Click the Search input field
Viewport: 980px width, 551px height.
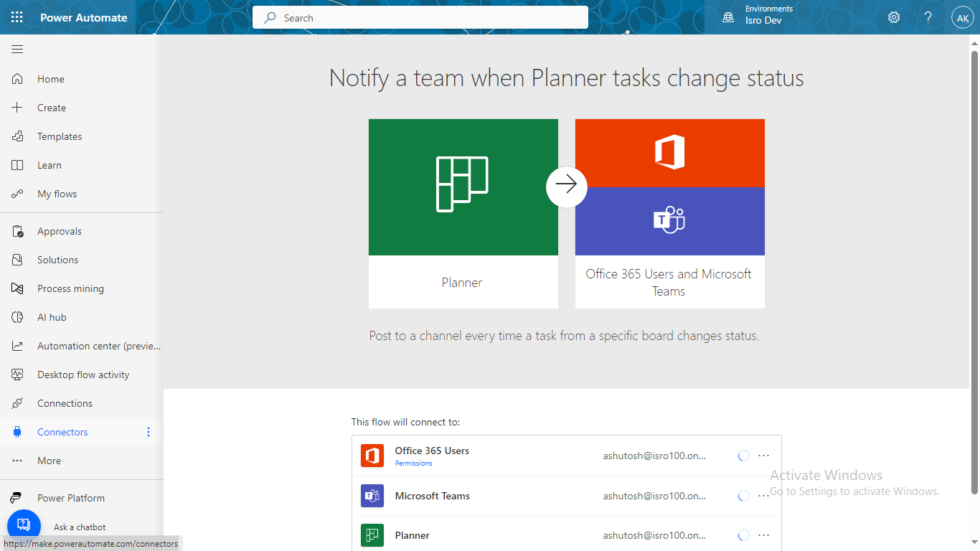[x=420, y=18]
